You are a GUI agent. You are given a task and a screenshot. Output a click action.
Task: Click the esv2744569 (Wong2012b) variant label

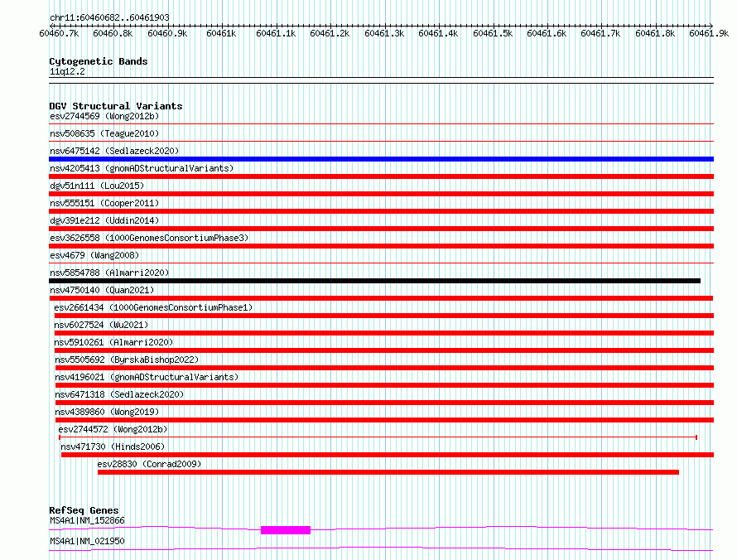tap(104, 116)
